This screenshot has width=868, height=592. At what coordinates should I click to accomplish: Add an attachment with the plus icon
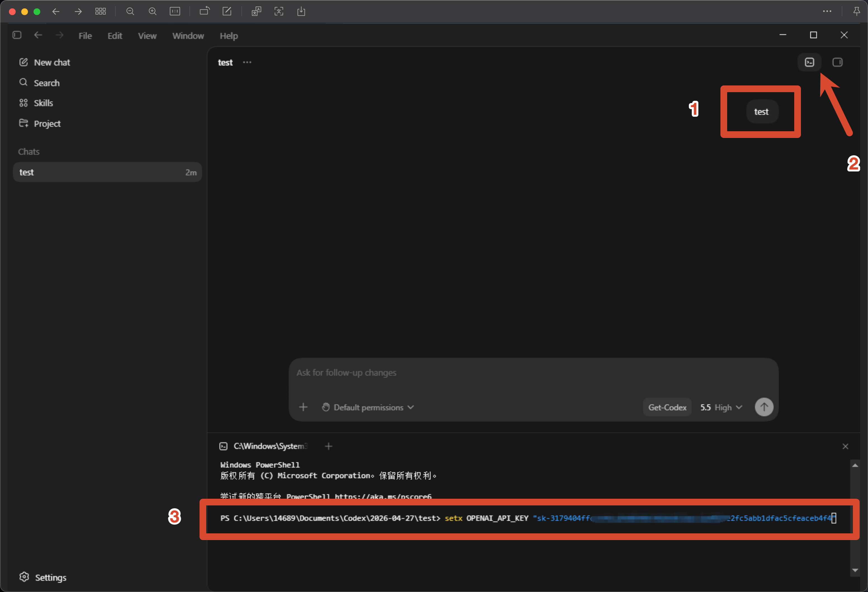(303, 407)
